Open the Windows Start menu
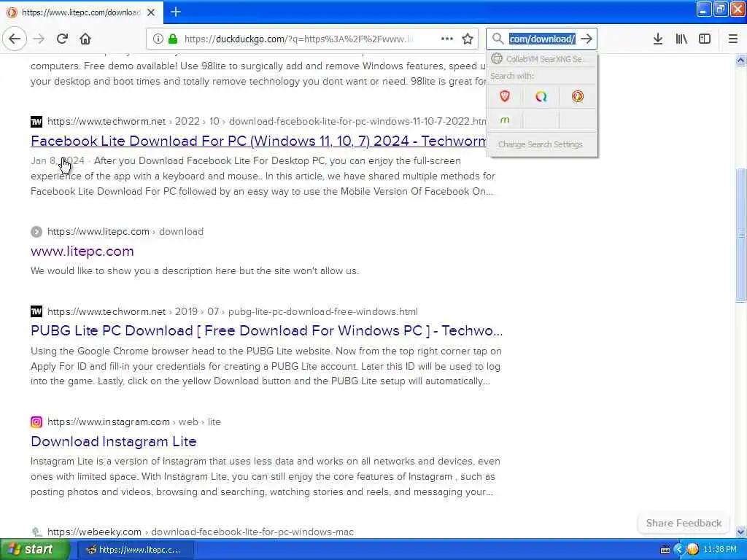Viewport: 747px width, 560px height. pos(34,550)
